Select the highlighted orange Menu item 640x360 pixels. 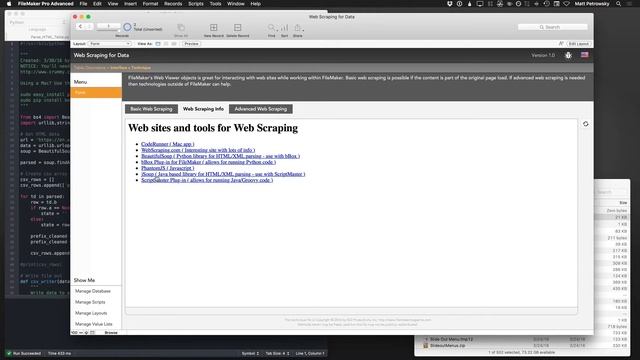[96, 93]
